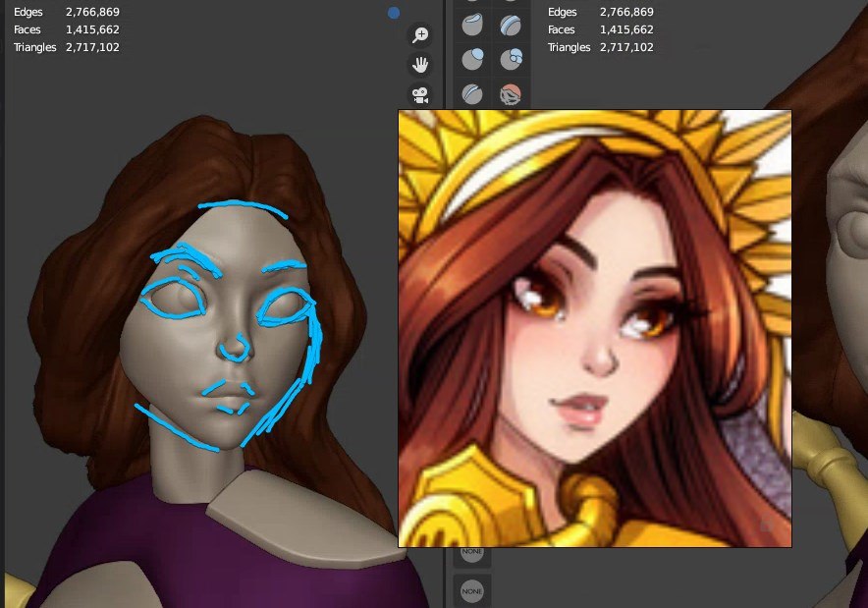This screenshot has width=868, height=608.
Task: Click the Edges label in left viewport
Action: (x=27, y=12)
